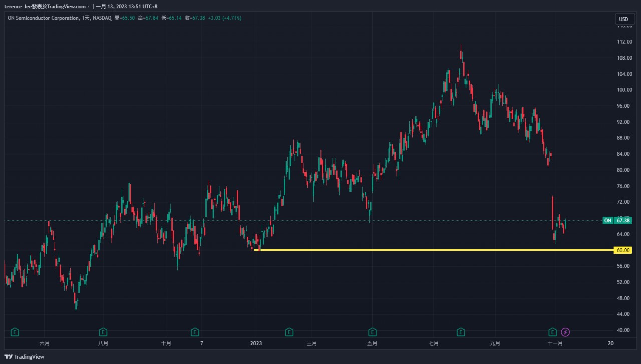
Task: Open the earnings marker between 十月 and 7
Action: 195,332
